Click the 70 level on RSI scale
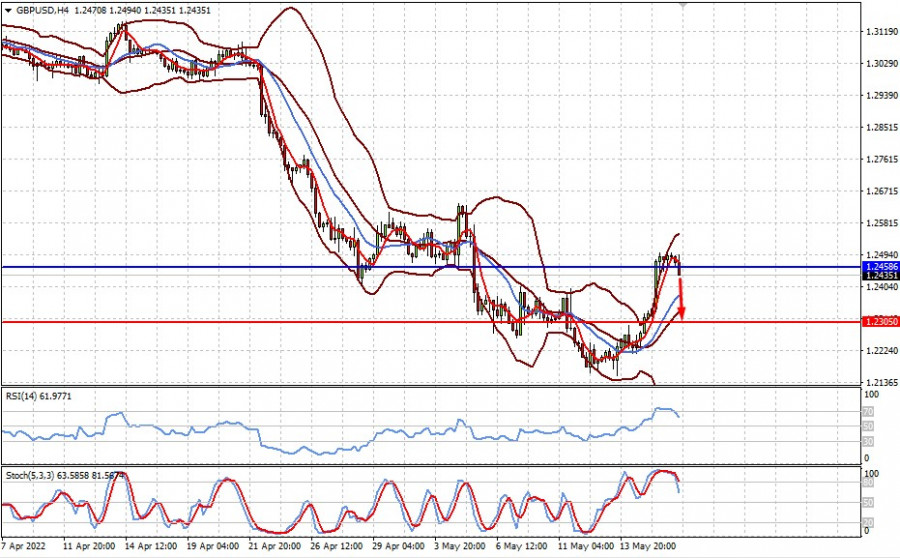 (868, 412)
